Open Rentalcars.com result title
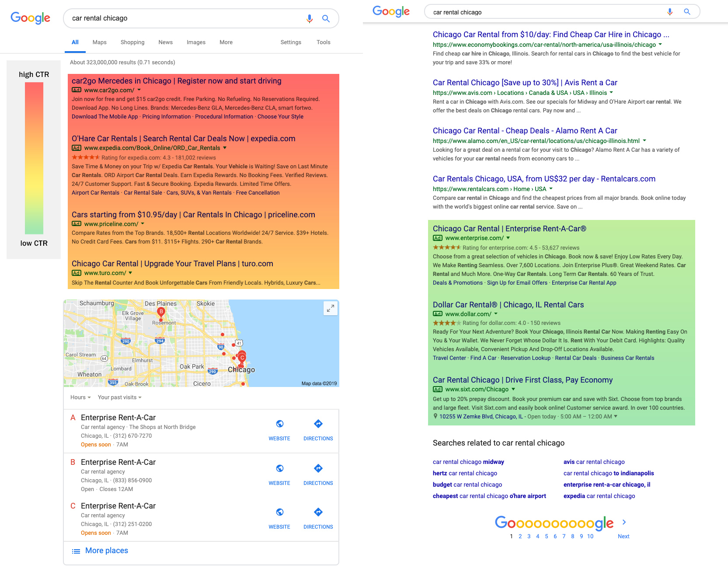The width and height of the screenshot is (728, 575). [544, 179]
